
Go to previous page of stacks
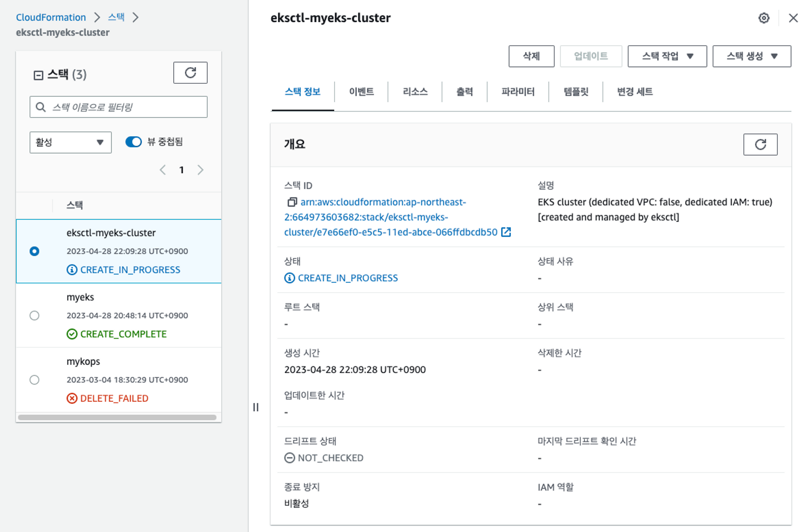pyautogui.click(x=163, y=170)
